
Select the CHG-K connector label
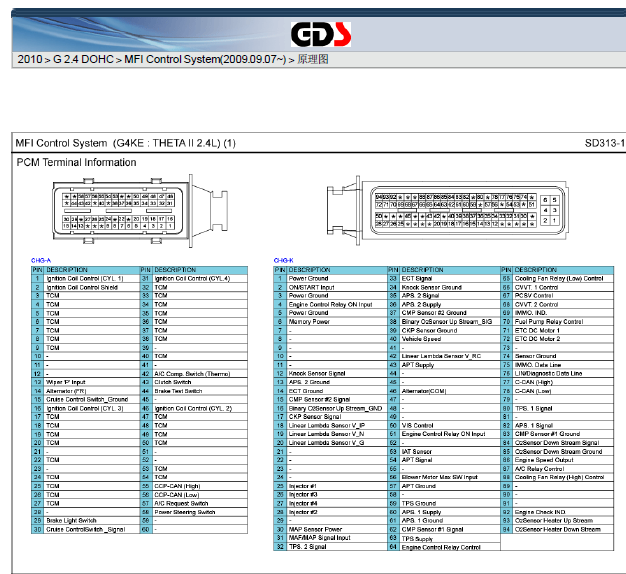(x=283, y=260)
